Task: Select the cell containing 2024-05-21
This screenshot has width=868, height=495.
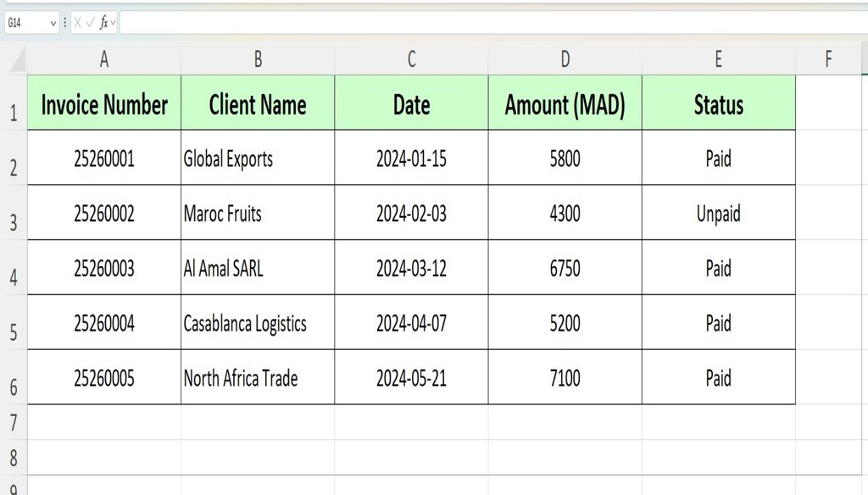Action: pyautogui.click(x=411, y=378)
